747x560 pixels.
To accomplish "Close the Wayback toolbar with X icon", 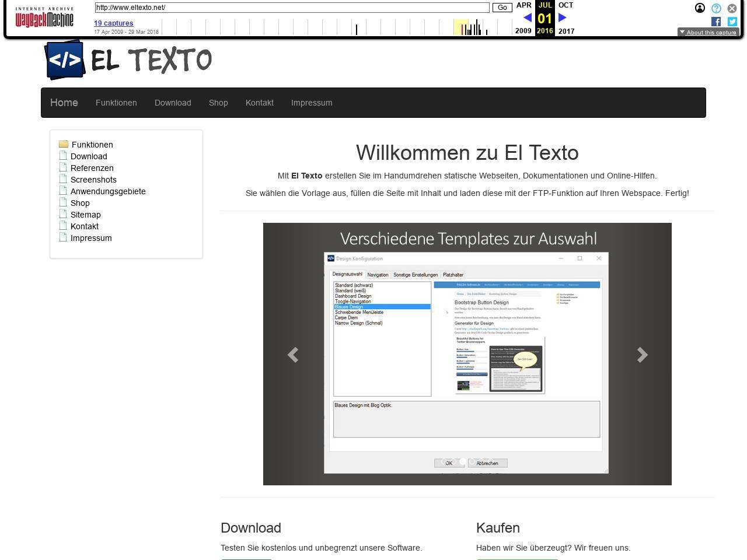I will click(x=732, y=8).
